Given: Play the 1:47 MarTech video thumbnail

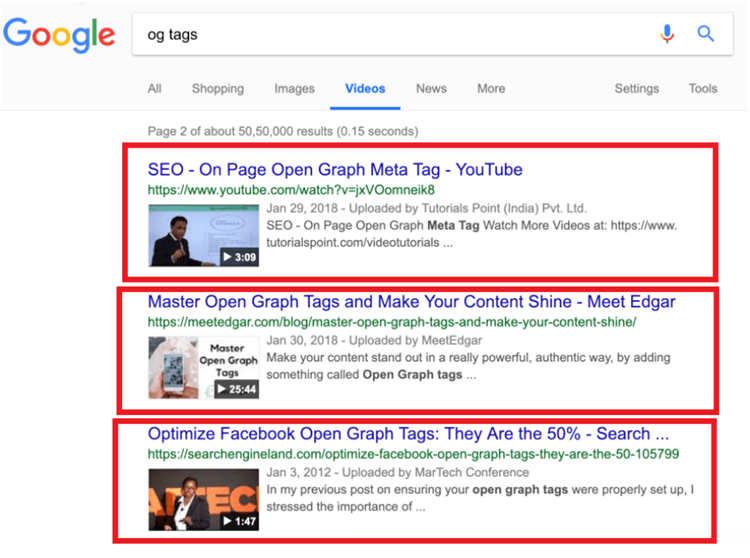Looking at the screenshot, I should 203,499.
